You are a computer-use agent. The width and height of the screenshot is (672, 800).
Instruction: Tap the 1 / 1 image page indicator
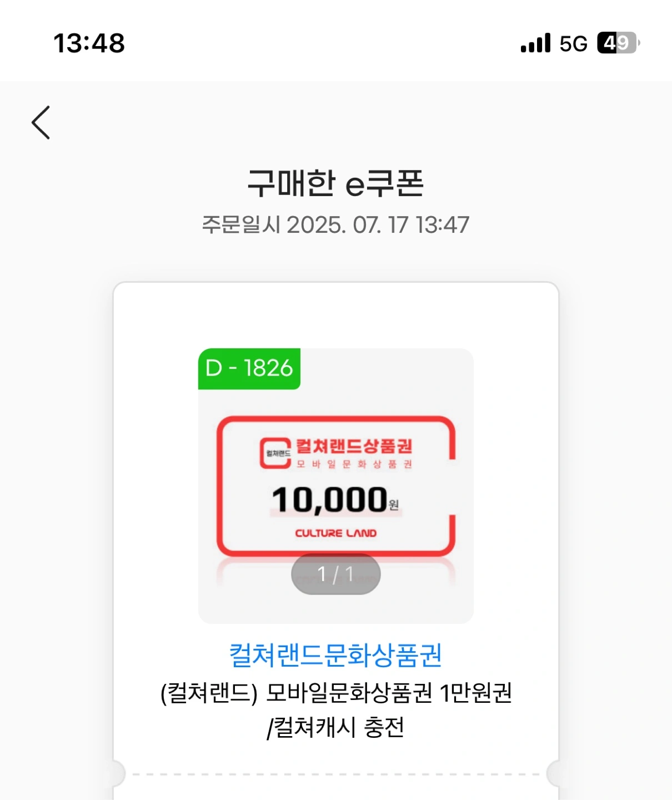(x=335, y=574)
